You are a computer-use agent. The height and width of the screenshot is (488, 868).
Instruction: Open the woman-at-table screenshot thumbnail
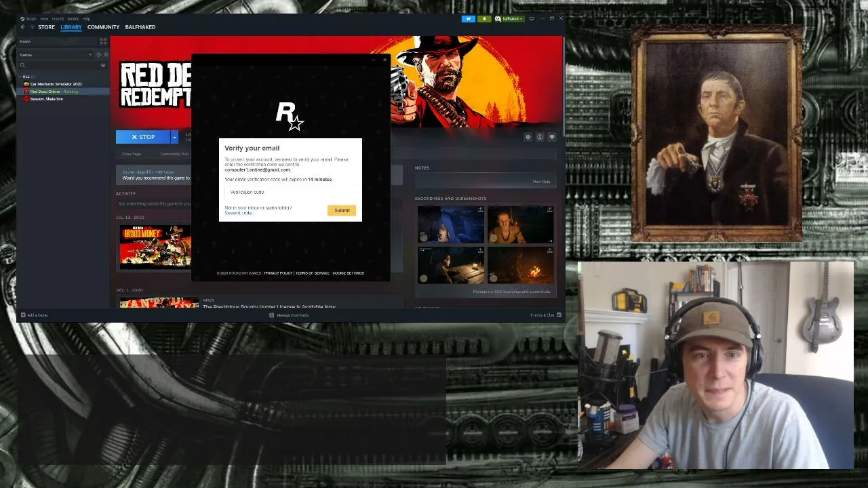(x=451, y=265)
